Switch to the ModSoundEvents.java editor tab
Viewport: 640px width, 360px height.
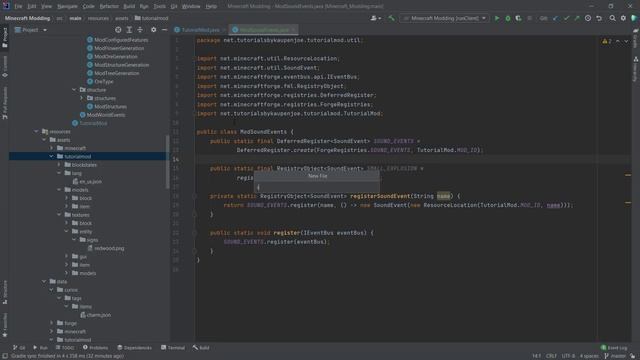[x=263, y=30]
